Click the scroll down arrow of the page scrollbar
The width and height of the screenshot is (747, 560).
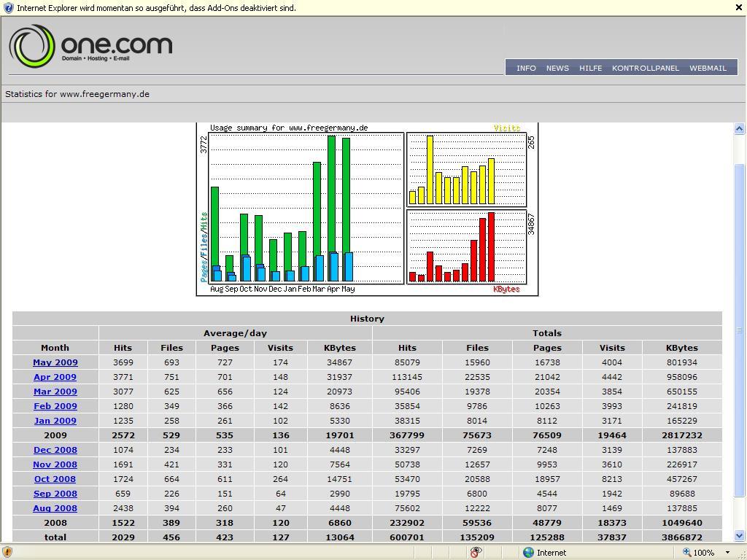739,535
